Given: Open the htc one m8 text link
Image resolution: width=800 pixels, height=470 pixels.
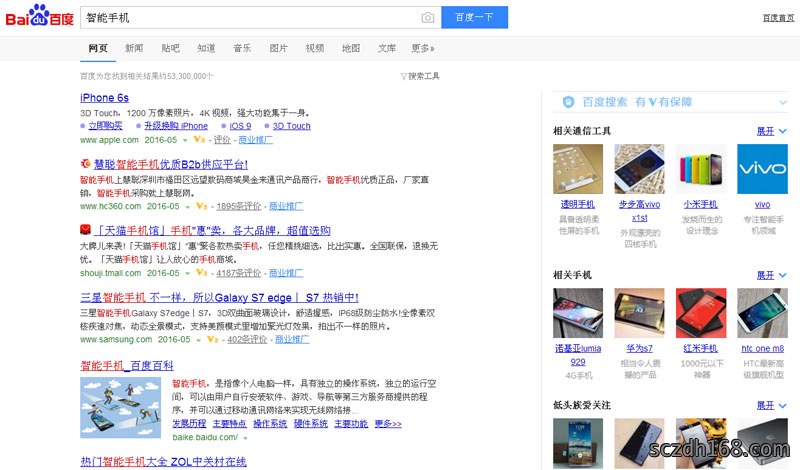Looking at the screenshot, I should coord(763,349).
